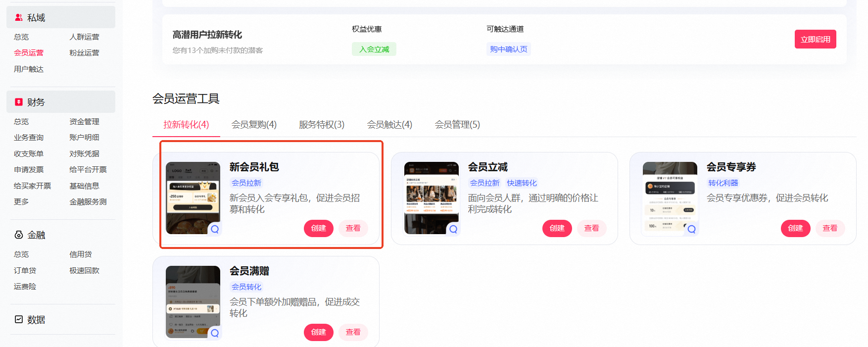Switch to the 会员复购(4) tab
Viewport: 868px width, 347px height.
(254, 125)
